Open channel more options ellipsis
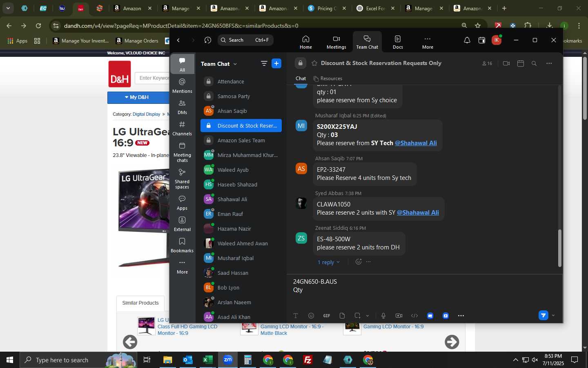588x368 pixels. coord(549,63)
